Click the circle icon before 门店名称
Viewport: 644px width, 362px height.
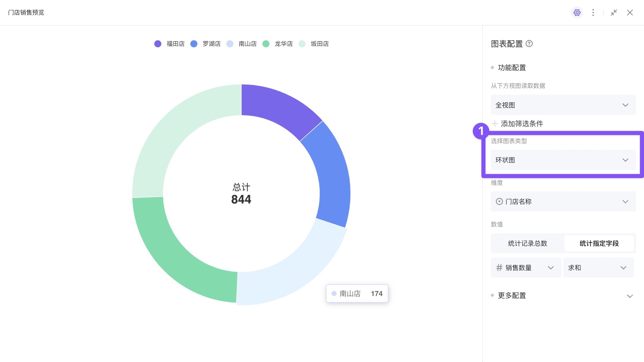(499, 202)
